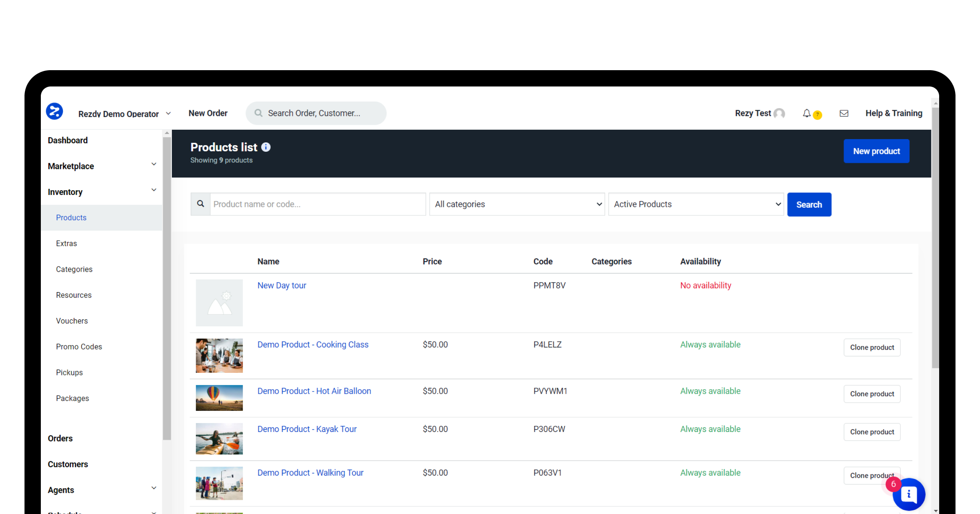
Task: Click the Rezy Test user avatar
Action: point(779,113)
